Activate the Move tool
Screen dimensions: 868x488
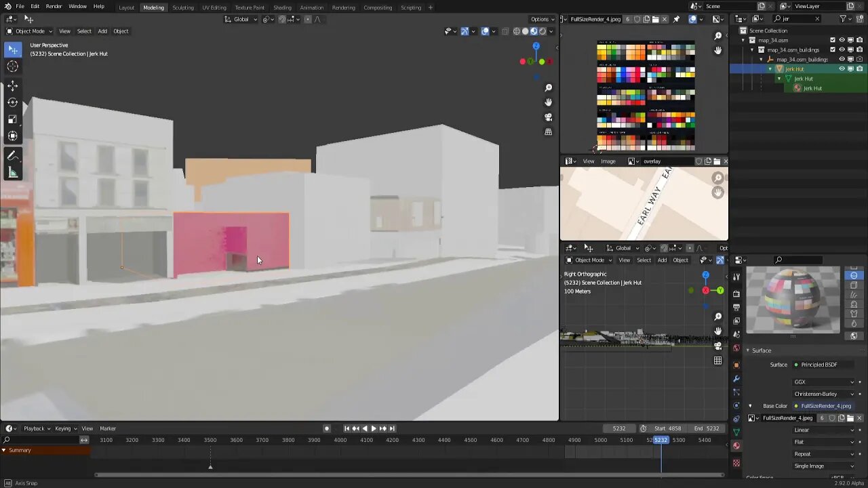tap(13, 86)
